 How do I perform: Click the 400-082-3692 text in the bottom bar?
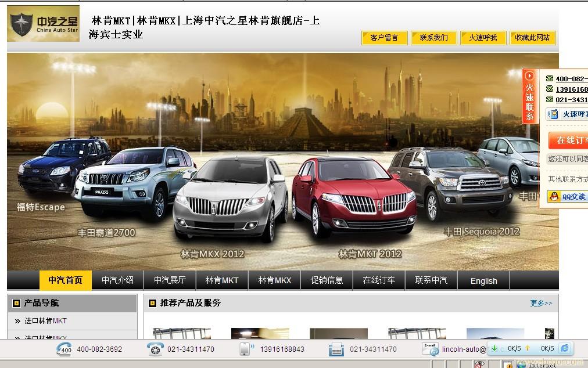pos(99,349)
